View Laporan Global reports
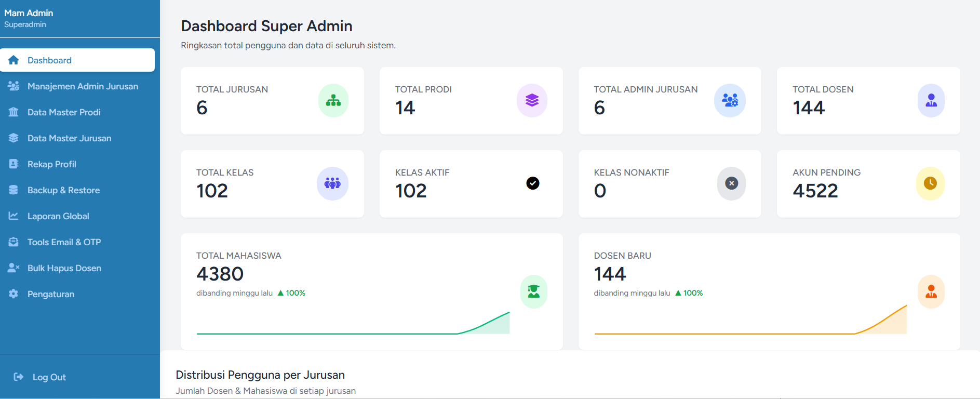Screen dimensions: 980x399 click(x=58, y=216)
